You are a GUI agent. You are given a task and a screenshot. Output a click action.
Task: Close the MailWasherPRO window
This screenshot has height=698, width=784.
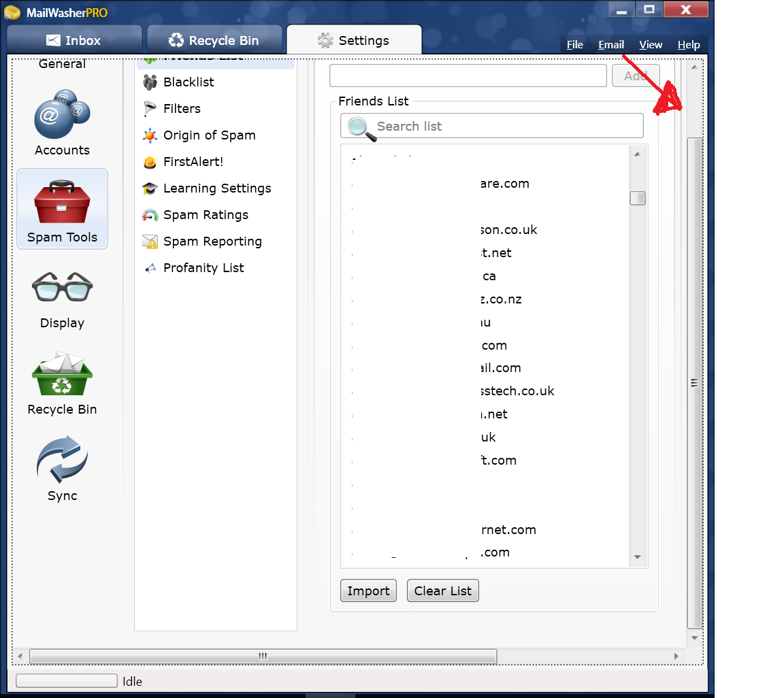coord(686,10)
